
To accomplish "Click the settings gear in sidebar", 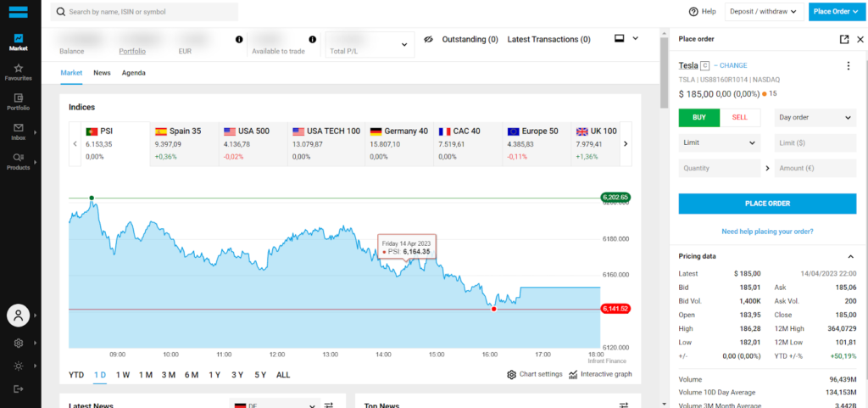I will point(18,343).
